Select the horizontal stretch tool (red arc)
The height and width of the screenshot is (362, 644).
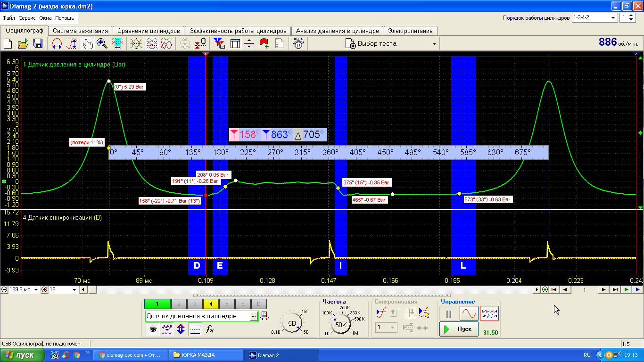click(57, 44)
